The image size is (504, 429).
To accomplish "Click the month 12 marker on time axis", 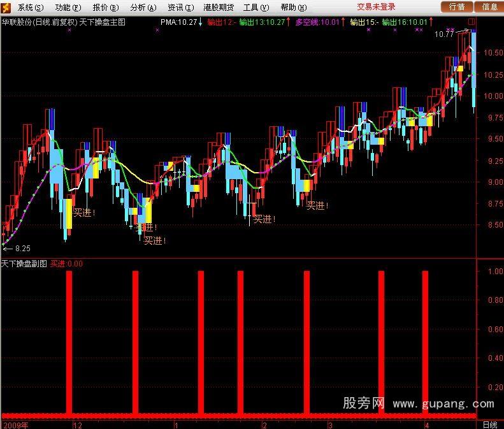I will (x=78, y=425).
